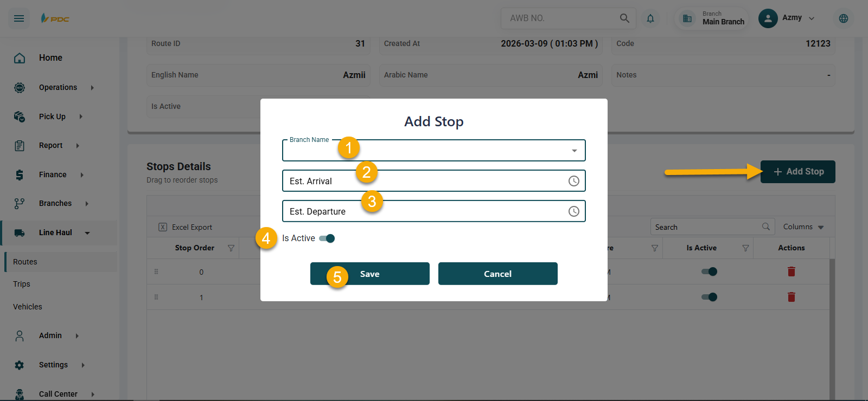The height and width of the screenshot is (401, 868).
Task: Click Route ID value 31
Action: tap(360, 43)
